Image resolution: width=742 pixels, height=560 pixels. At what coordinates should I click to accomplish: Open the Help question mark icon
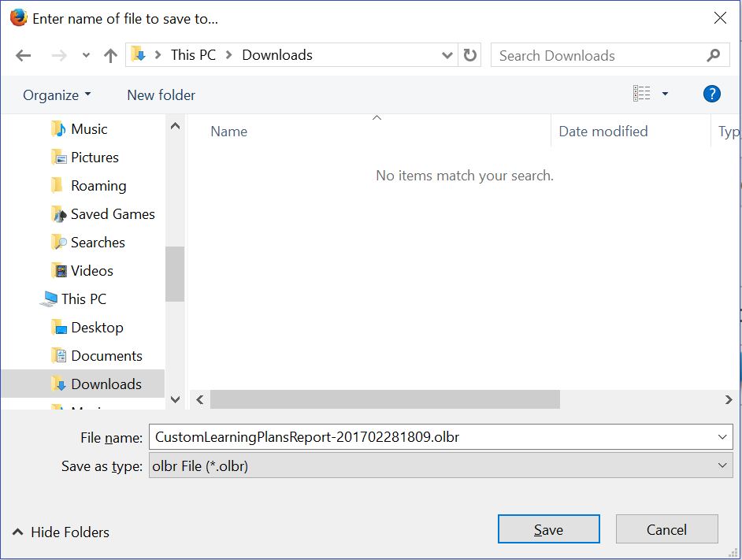tap(711, 95)
